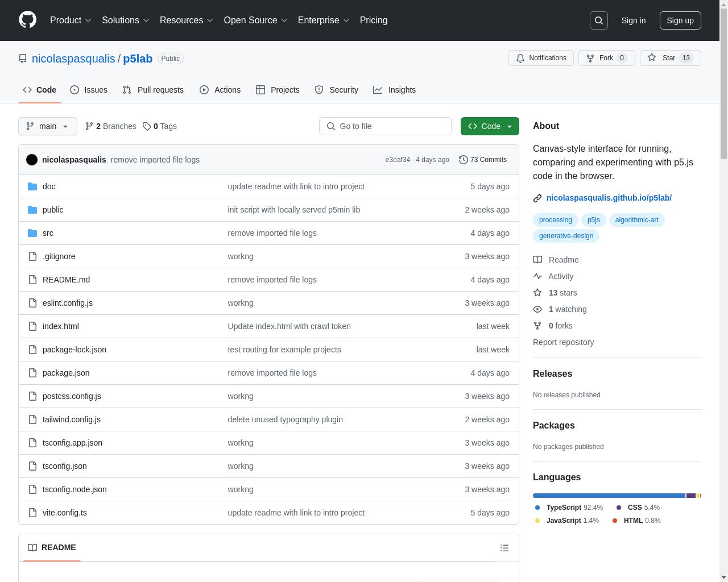
Task: Click the tsconfig.json file icon
Action: pyautogui.click(x=32, y=466)
